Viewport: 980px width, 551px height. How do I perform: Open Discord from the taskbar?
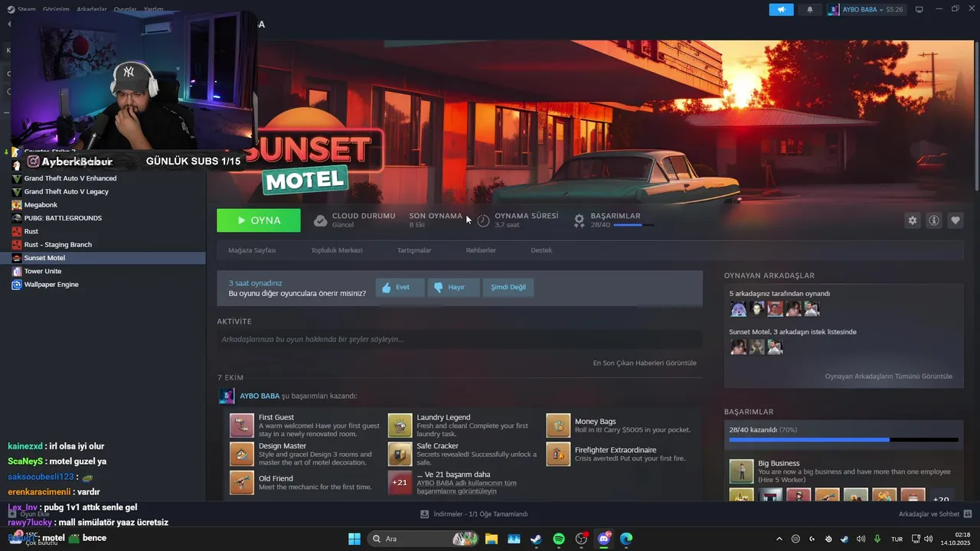604,539
